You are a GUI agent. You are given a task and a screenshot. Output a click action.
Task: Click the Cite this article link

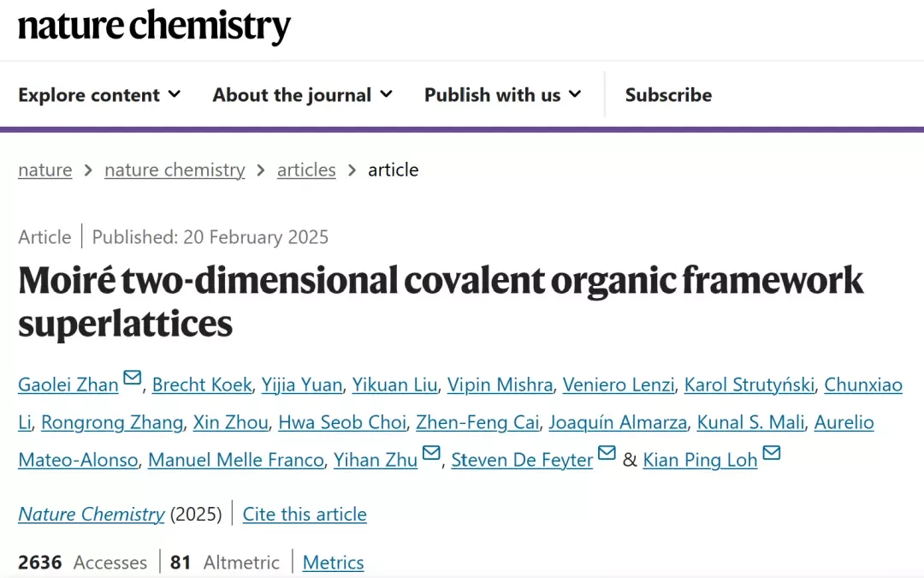click(305, 515)
